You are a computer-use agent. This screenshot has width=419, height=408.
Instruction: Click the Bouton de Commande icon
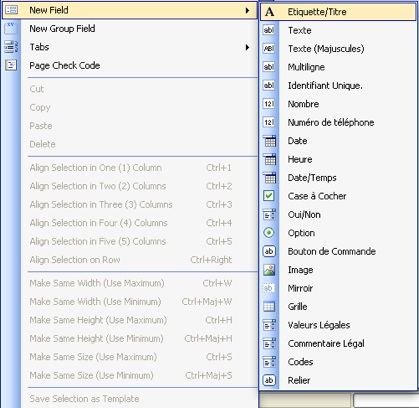(269, 251)
